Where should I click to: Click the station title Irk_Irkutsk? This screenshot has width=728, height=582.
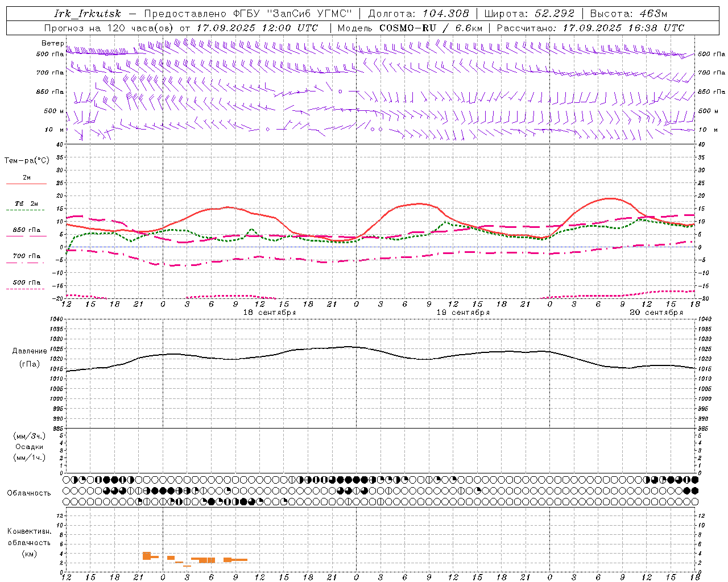point(87,14)
